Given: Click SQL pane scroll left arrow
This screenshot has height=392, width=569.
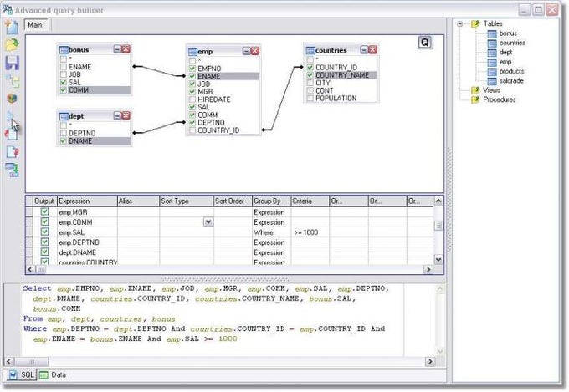Looking at the screenshot, I should click(x=9, y=362).
